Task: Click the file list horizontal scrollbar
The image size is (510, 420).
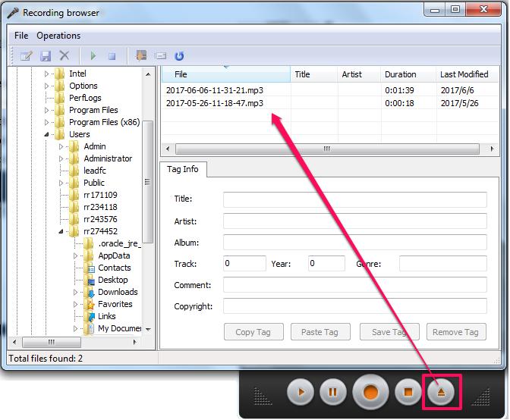Action: [x=326, y=149]
